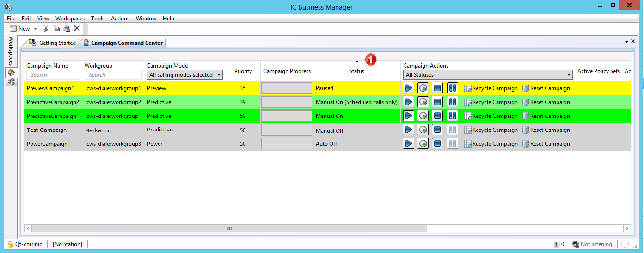Expand the Campaign Mode calling modes dropdown
This screenshot has width=644, height=253.
[x=219, y=75]
